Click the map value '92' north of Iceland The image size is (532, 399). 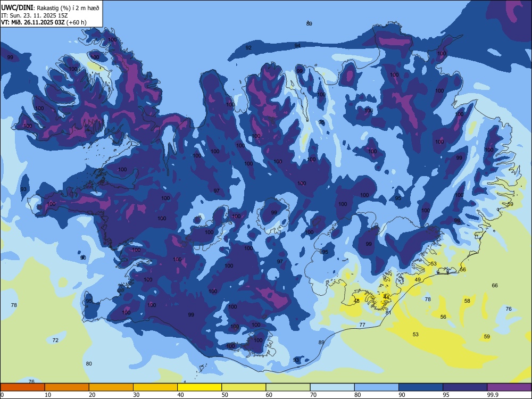(248, 47)
